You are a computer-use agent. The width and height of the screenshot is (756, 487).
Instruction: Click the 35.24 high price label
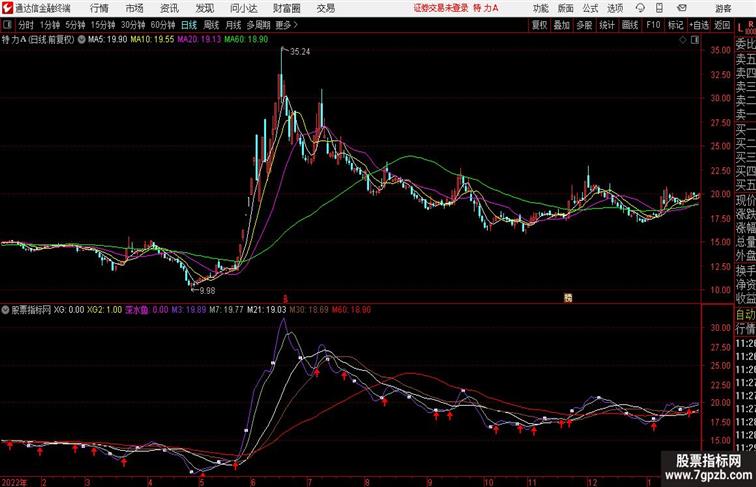click(300, 52)
